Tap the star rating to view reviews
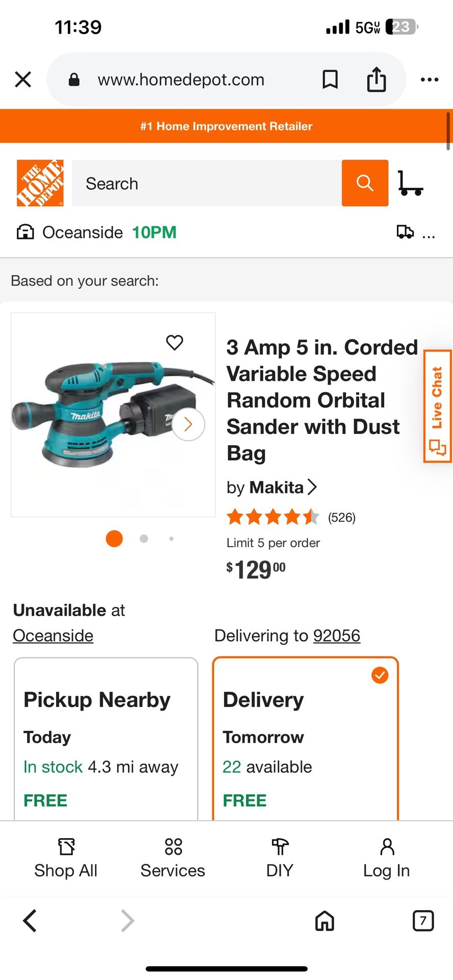 pyautogui.click(x=273, y=517)
